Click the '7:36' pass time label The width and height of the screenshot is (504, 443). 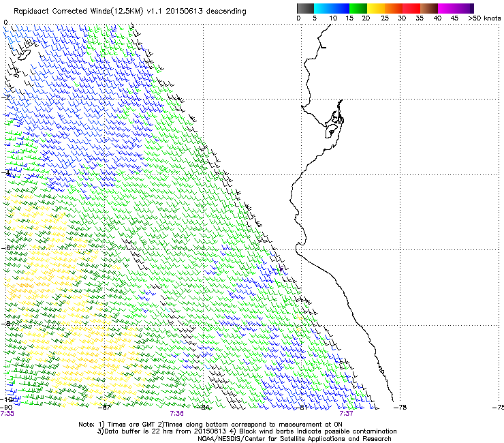click(177, 414)
